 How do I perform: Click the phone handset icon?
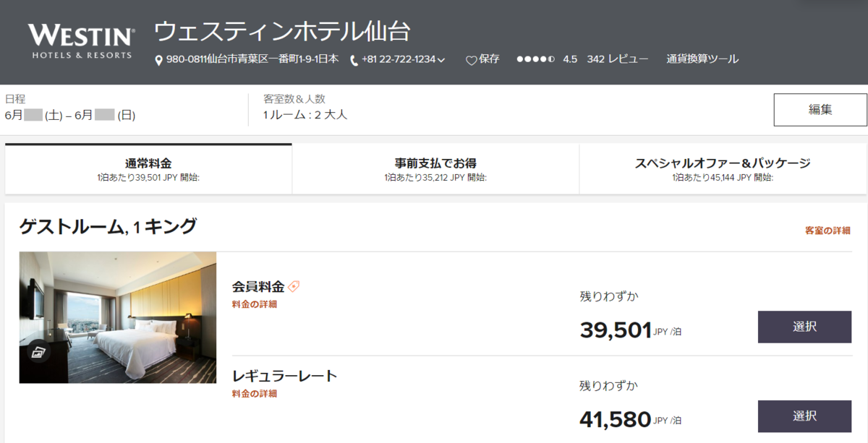[x=354, y=60]
